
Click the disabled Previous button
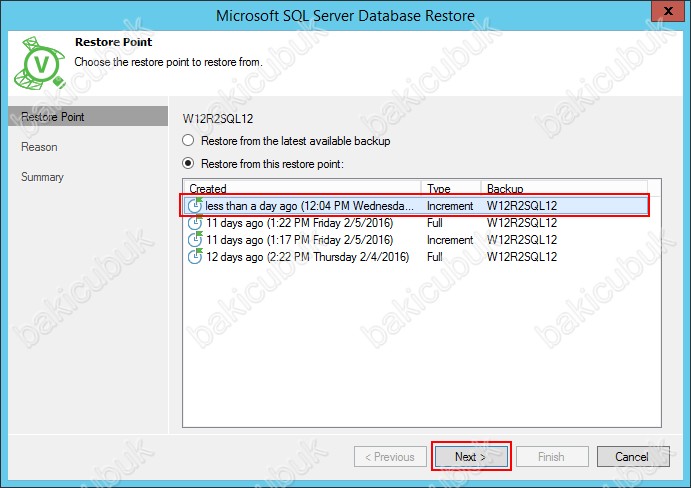click(x=390, y=457)
